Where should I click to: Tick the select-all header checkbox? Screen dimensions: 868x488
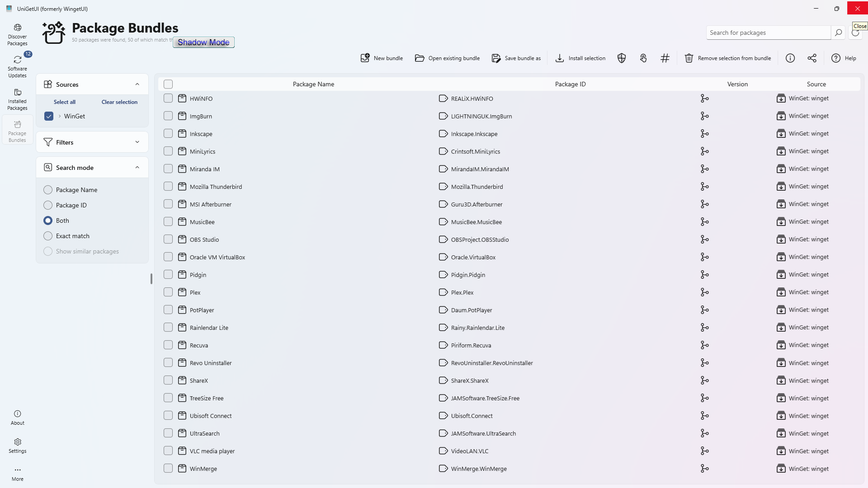coord(168,84)
